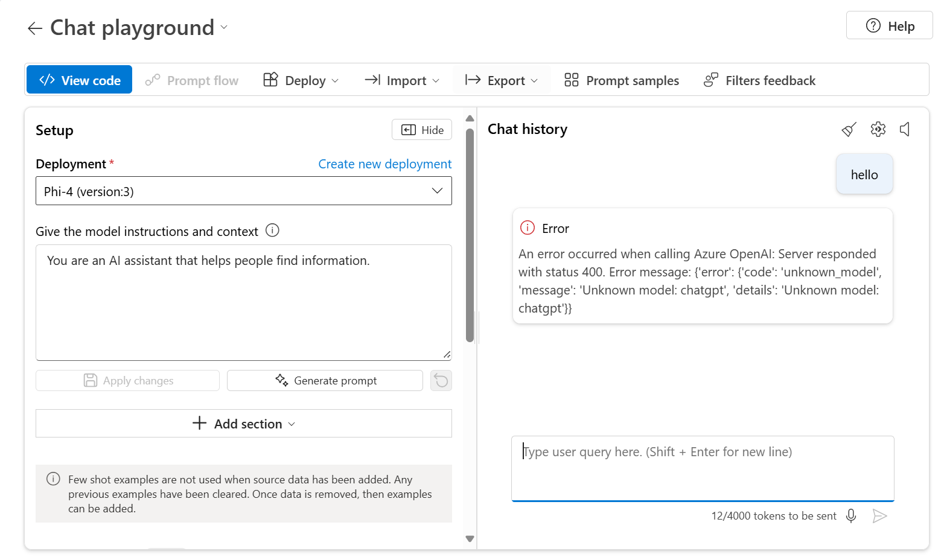Click the clear chat broom icon
Viewport: 944px width, 560px height.
coord(849,129)
